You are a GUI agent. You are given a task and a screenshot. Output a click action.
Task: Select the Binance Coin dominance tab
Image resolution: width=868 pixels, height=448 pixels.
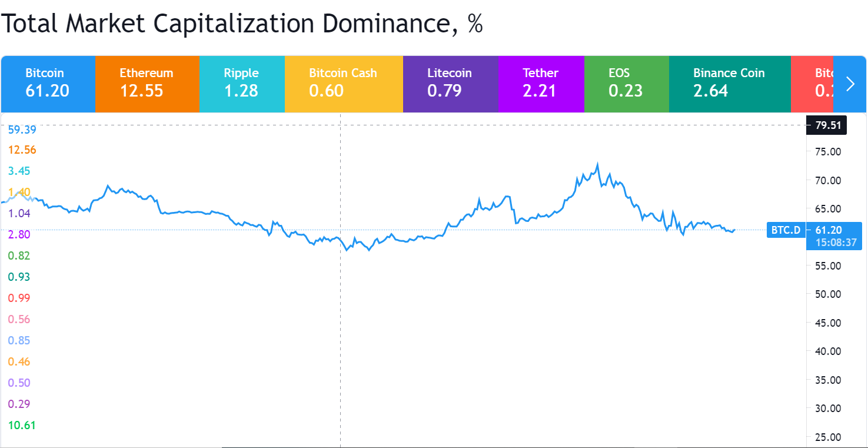(x=730, y=84)
